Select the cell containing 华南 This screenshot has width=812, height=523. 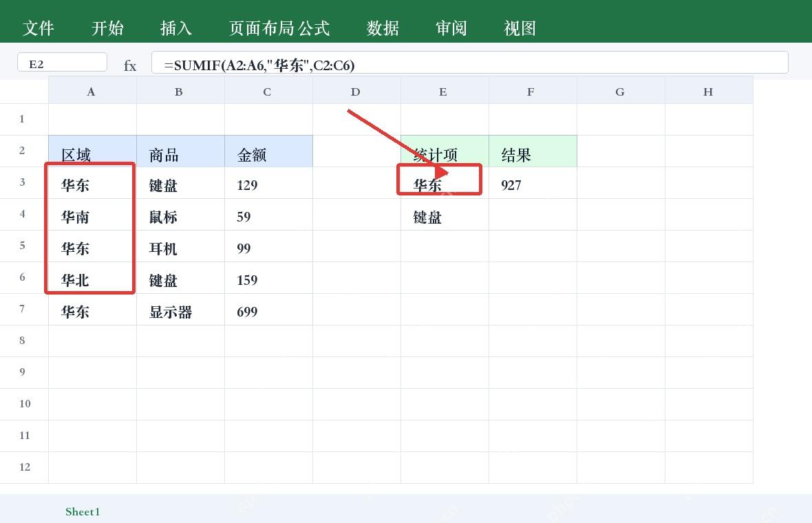tap(93, 215)
